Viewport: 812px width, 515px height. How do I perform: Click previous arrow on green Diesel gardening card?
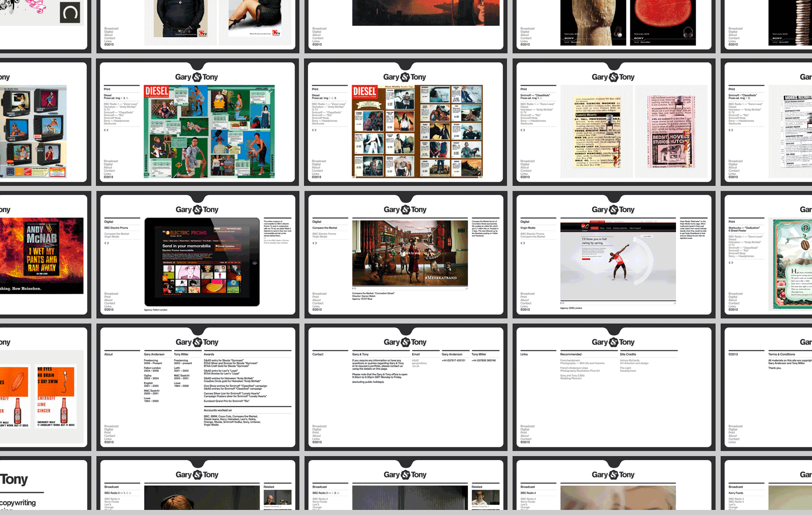coord(105,130)
